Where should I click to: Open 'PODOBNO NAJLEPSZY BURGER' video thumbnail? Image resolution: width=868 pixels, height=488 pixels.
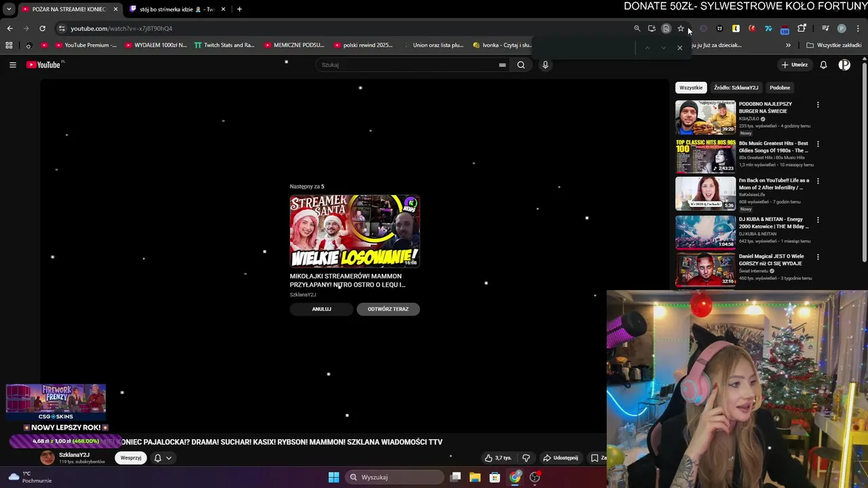click(705, 117)
